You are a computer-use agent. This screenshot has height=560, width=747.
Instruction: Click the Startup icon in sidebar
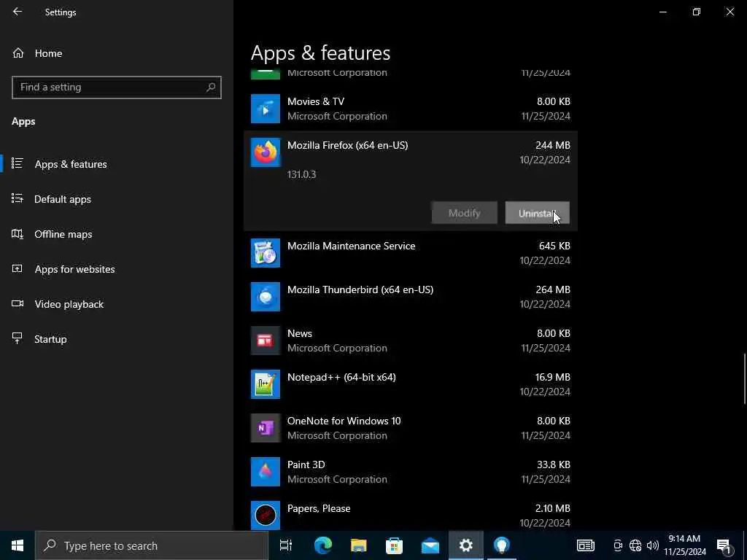click(18, 338)
